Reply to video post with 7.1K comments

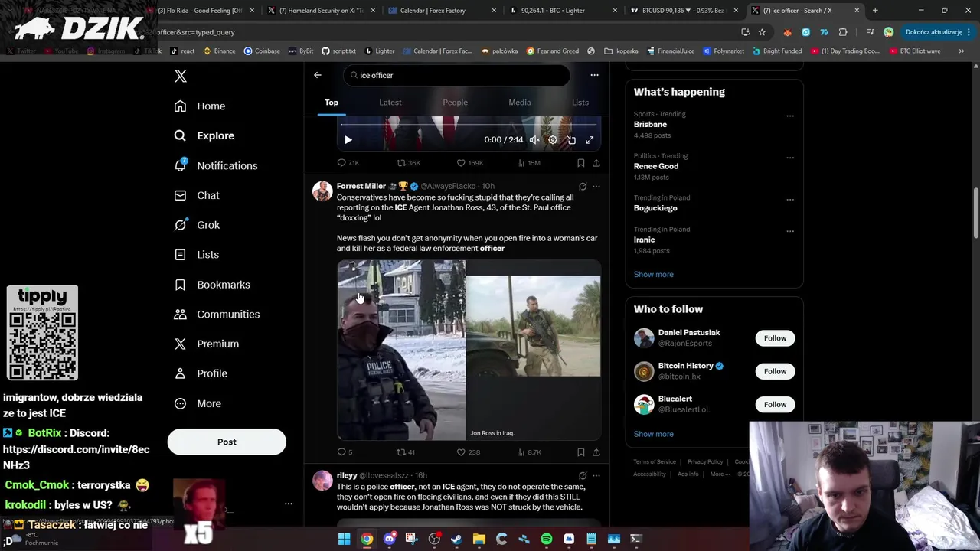click(348, 163)
